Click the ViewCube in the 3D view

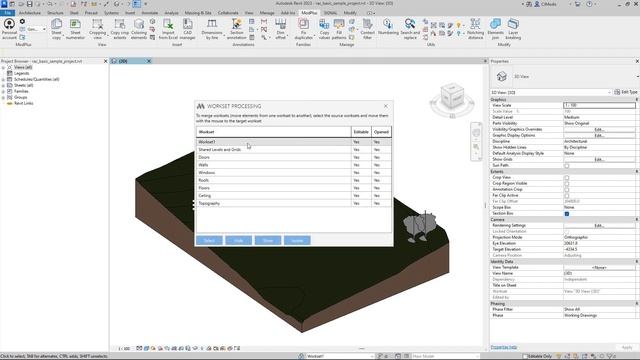452,96
